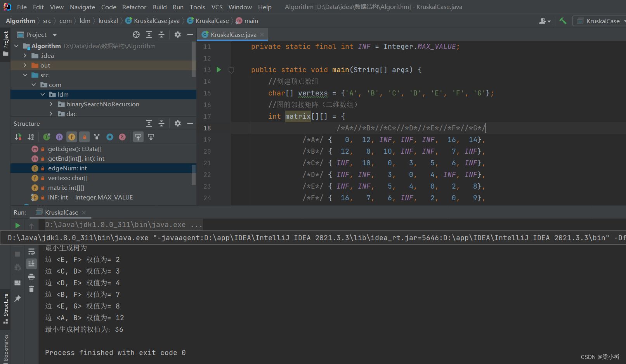Open the Bookmarks side tool window button
The width and height of the screenshot is (626, 364).
[x=5, y=348]
